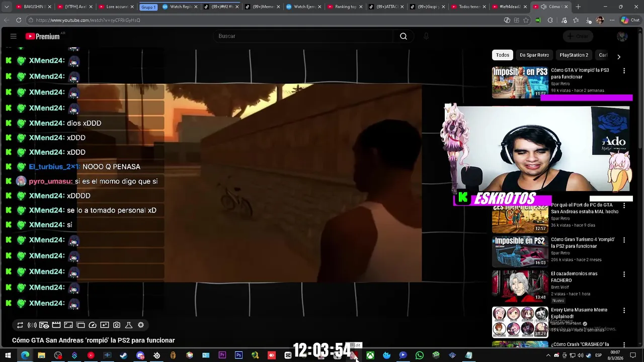Open 'Por qué el Port de PC de GTA' title
Image resolution: width=644 pixels, height=362 pixels.
[585, 208]
